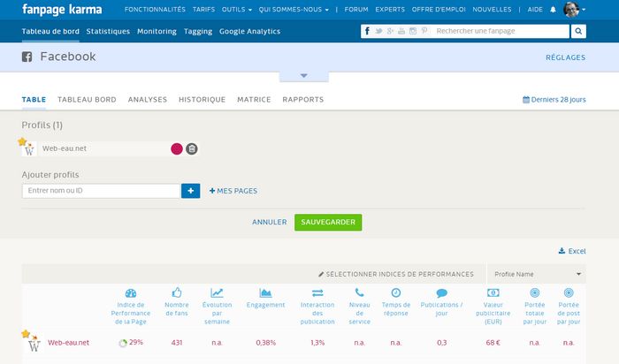
Task: Open OFFRE D'EMPLOI page
Action: pos(439,10)
